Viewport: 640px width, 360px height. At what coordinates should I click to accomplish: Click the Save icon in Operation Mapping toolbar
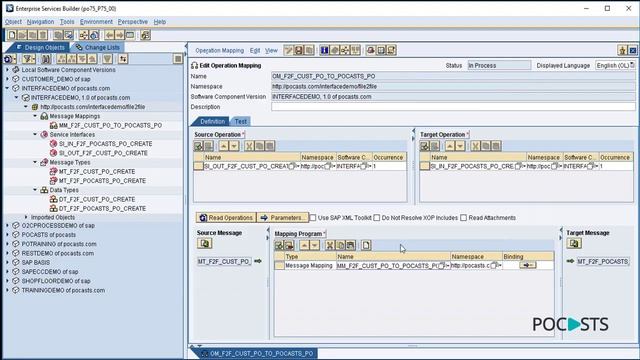(299, 50)
